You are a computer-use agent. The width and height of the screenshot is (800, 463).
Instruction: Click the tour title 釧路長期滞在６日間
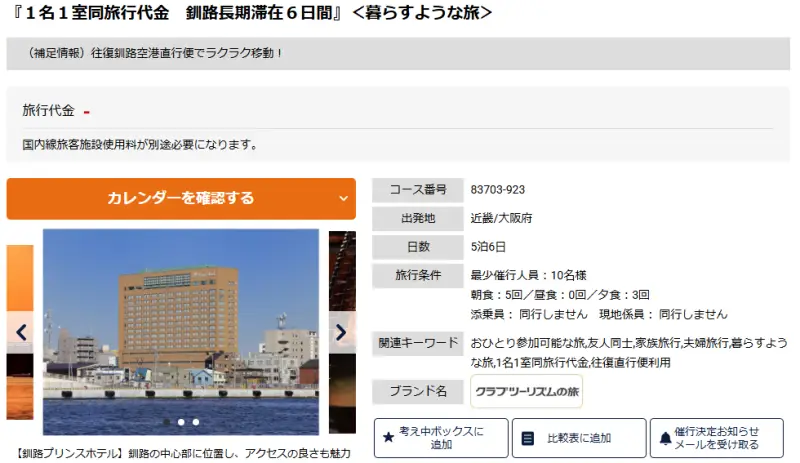[259, 13]
